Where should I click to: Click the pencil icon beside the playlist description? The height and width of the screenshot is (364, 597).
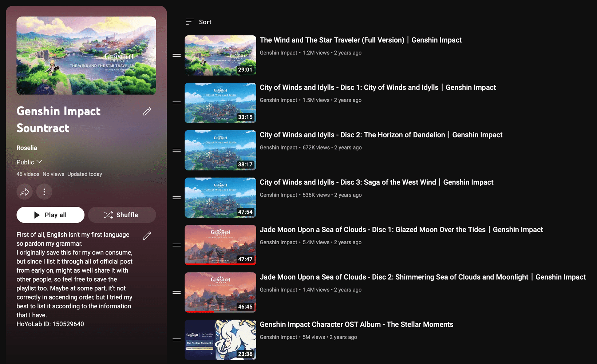tap(147, 236)
